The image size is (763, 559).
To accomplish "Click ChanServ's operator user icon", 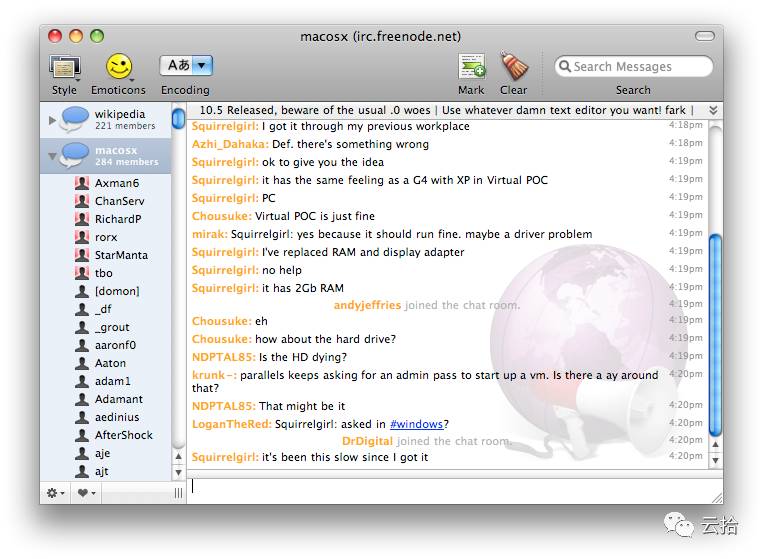I will click(x=82, y=201).
